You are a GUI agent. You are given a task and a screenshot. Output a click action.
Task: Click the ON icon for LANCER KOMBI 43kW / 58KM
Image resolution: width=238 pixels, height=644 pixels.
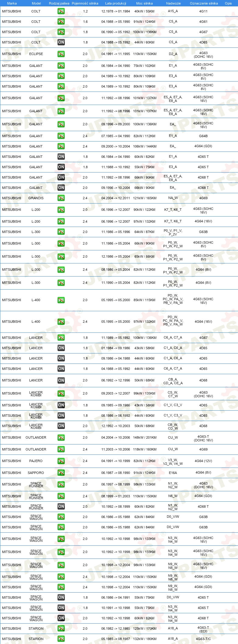[x=61, y=405]
